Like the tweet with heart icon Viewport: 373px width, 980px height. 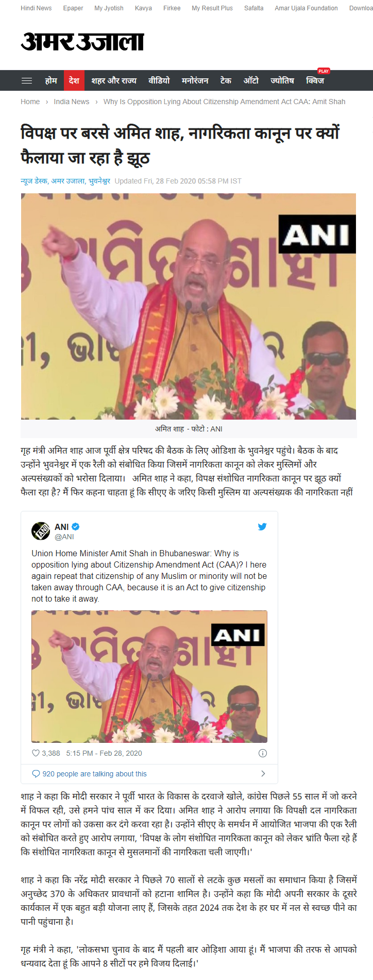[x=36, y=753]
